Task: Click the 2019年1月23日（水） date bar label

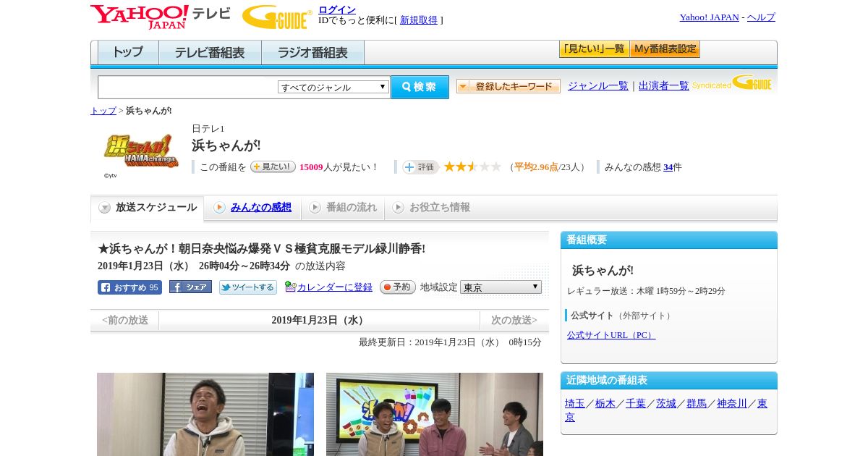Action: [x=319, y=320]
